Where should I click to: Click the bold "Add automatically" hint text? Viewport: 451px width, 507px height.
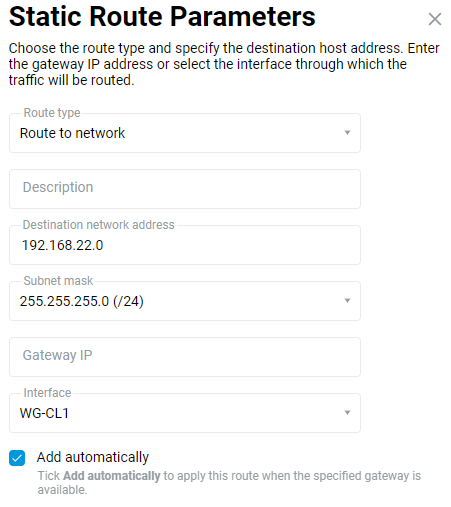pyautogui.click(x=112, y=476)
